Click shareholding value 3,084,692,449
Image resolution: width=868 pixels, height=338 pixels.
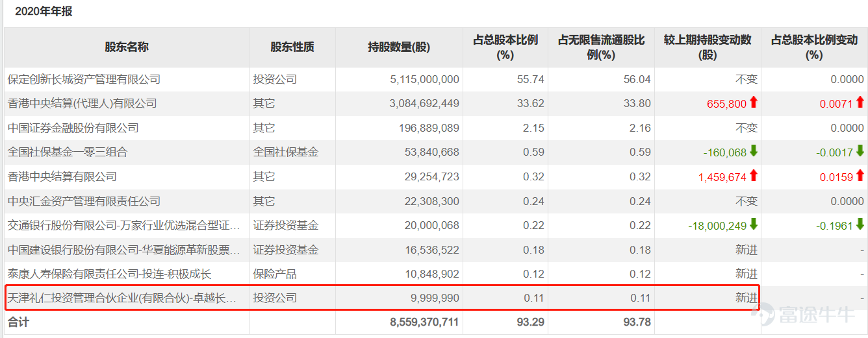[425, 103]
